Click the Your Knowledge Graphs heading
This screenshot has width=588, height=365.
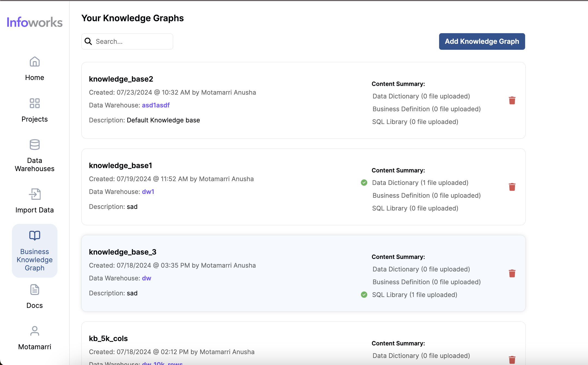[x=133, y=18]
